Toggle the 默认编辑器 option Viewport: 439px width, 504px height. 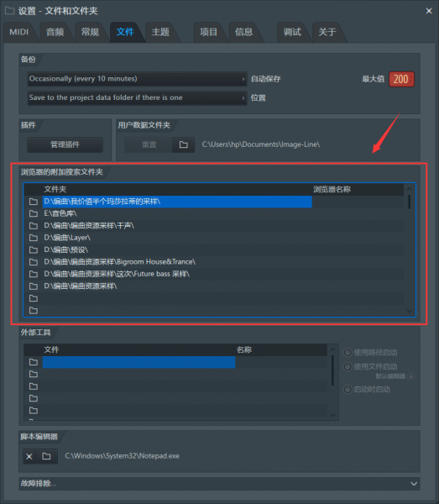pos(410,376)
